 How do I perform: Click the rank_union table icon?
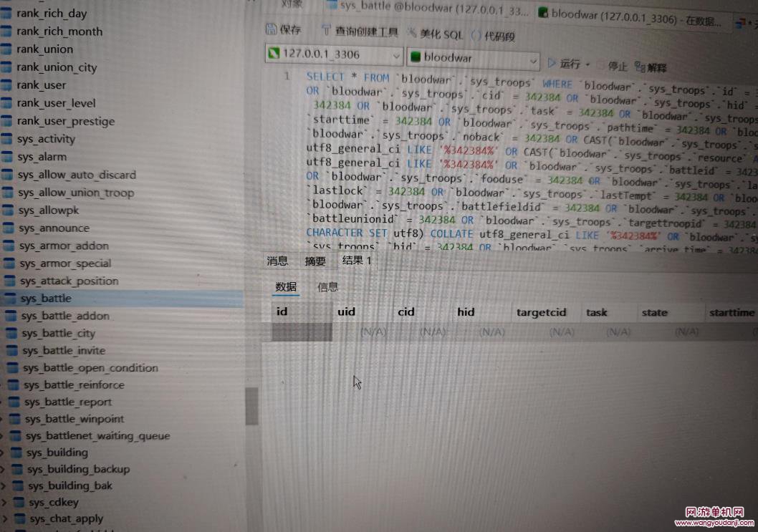7,49
